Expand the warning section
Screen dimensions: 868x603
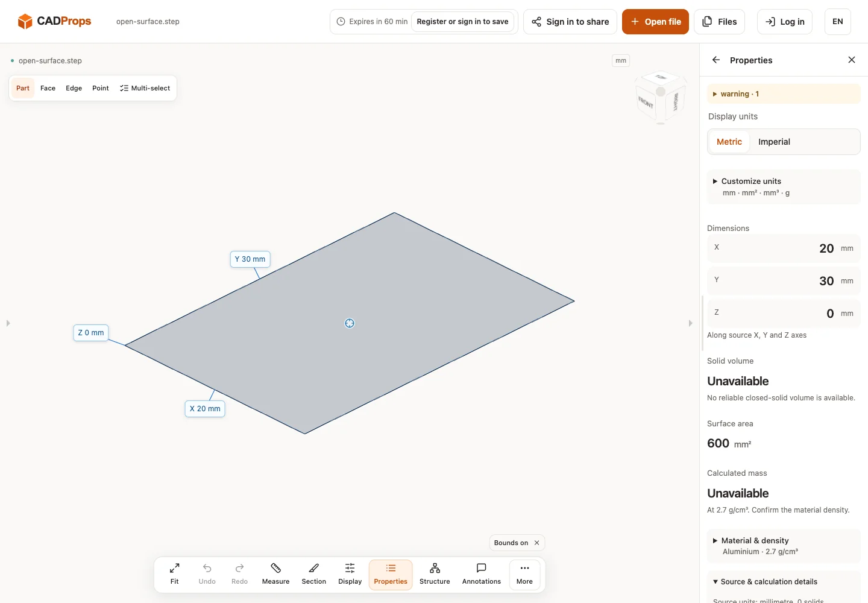[x=784, y=94]
